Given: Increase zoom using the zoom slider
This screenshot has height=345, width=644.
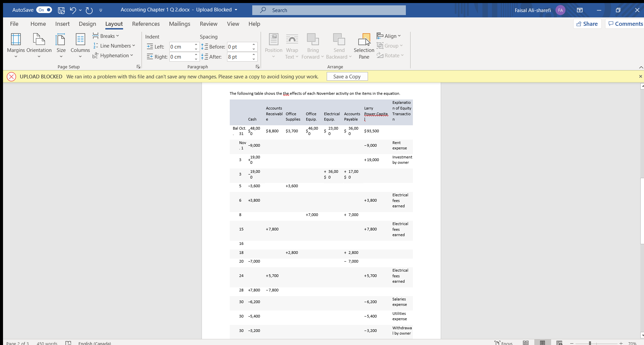Looking at the screenshot, I should pyautogui.click(x=621, y=343).
